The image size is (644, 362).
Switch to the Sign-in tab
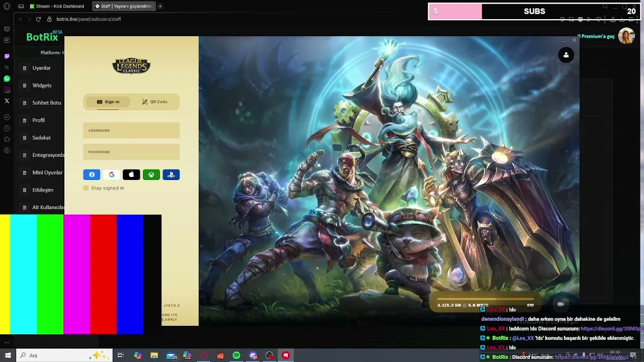click(x=108, y=102)
